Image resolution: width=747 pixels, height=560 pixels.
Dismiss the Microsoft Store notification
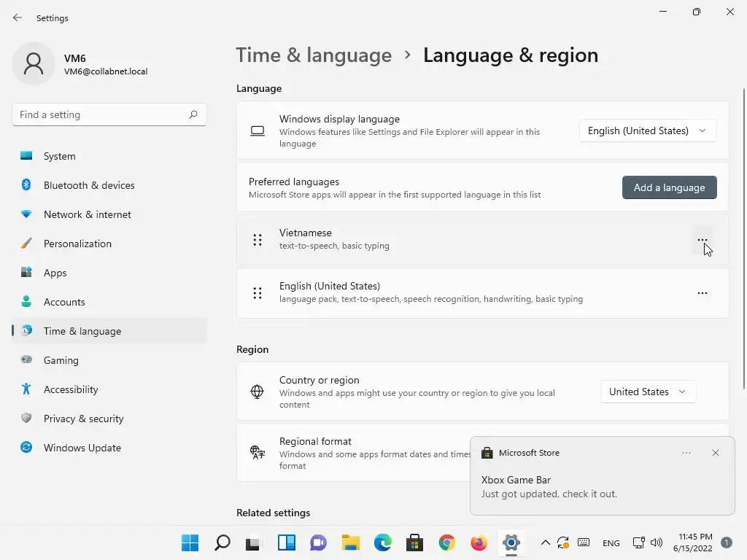pyautogui.click(x=715, y=453)
